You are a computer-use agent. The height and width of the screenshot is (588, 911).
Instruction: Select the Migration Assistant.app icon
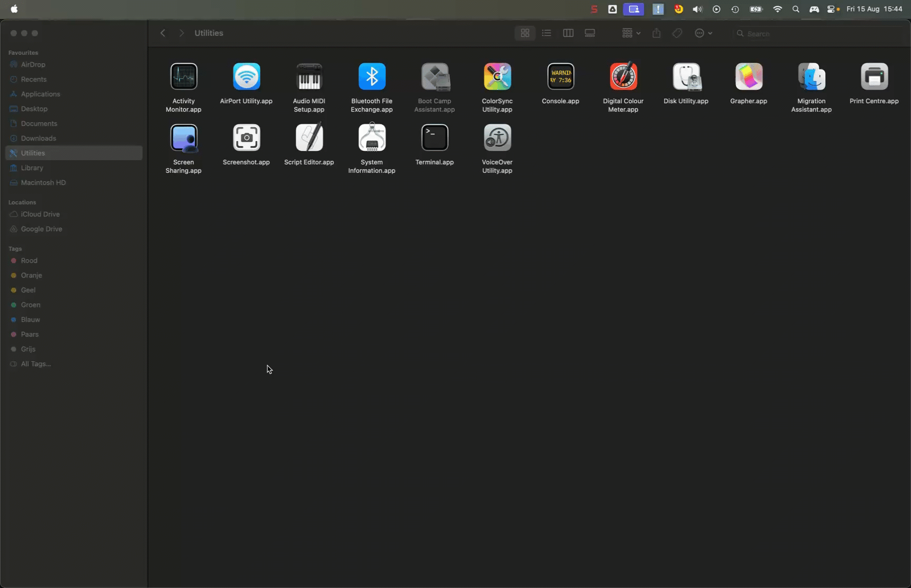point(811,77)
